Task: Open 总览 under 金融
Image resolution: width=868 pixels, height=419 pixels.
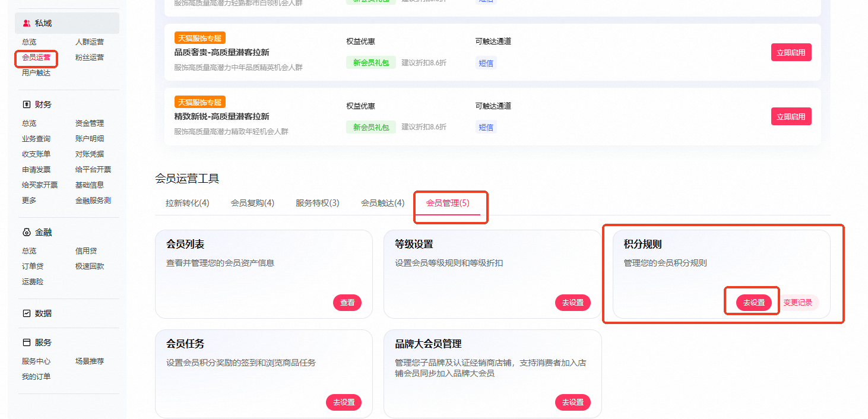Action: [x=29, y=251]
